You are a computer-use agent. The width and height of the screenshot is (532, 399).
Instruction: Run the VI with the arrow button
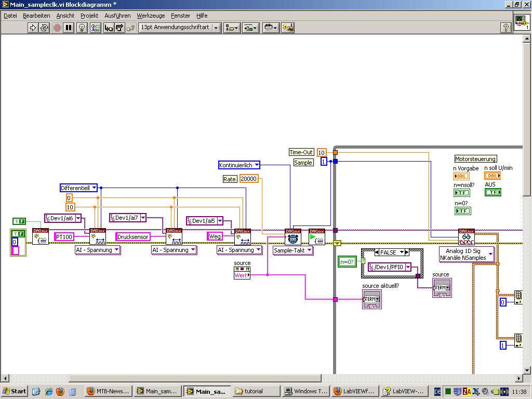click(33, 28)
